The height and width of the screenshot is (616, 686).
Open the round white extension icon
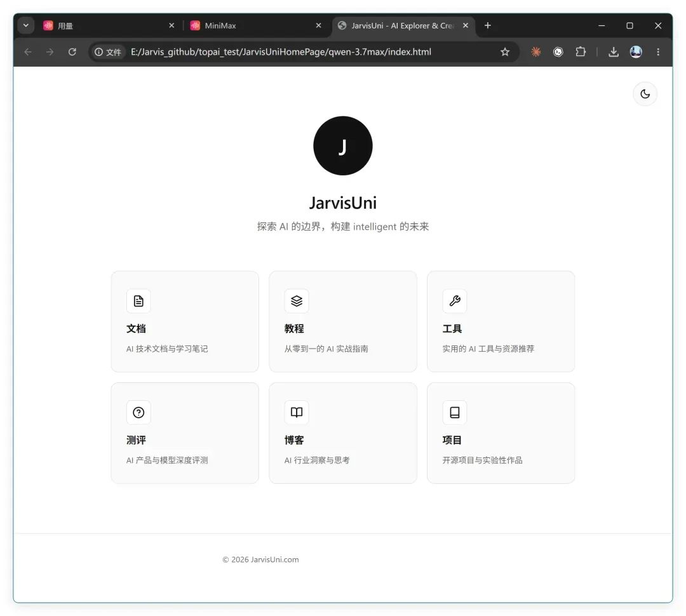click(558, 51)
